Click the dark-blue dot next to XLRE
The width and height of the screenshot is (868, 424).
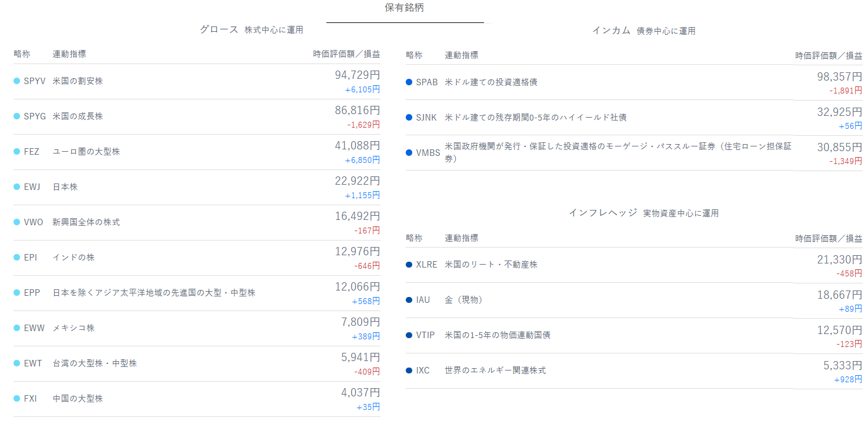point(409,265)
